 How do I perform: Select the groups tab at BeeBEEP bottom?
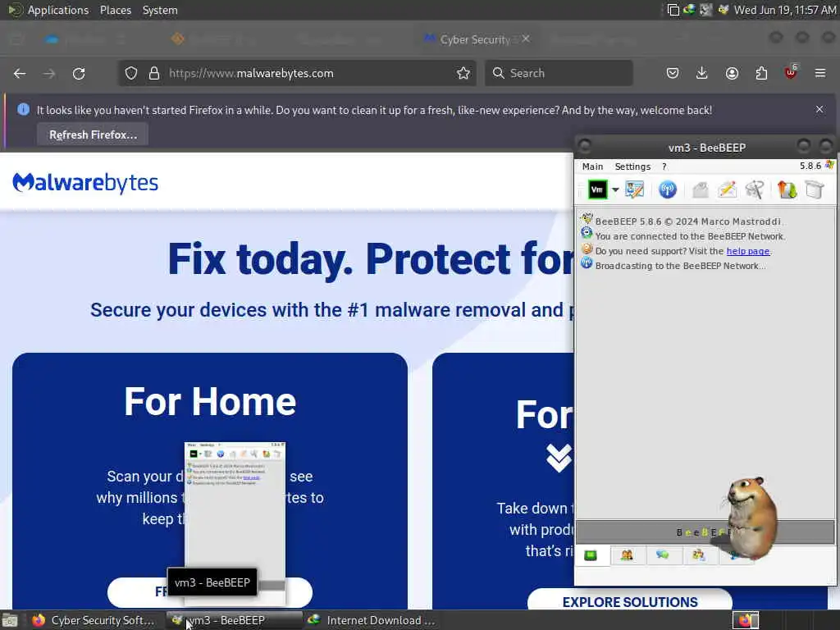(x=699, y=555)
